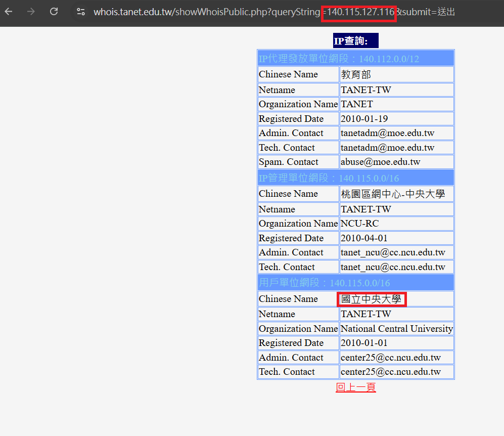Viewport: 504px width, 436px height.
Task: Click the 桃園區網中心-中央大學 cell
Action: (x=397, y=194)
